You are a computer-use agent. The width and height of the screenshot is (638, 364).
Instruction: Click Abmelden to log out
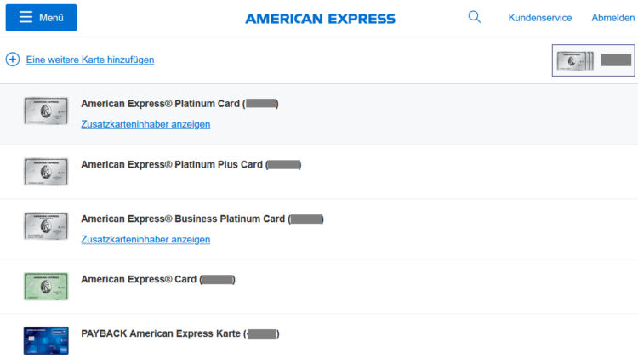[x=612, y=18]
